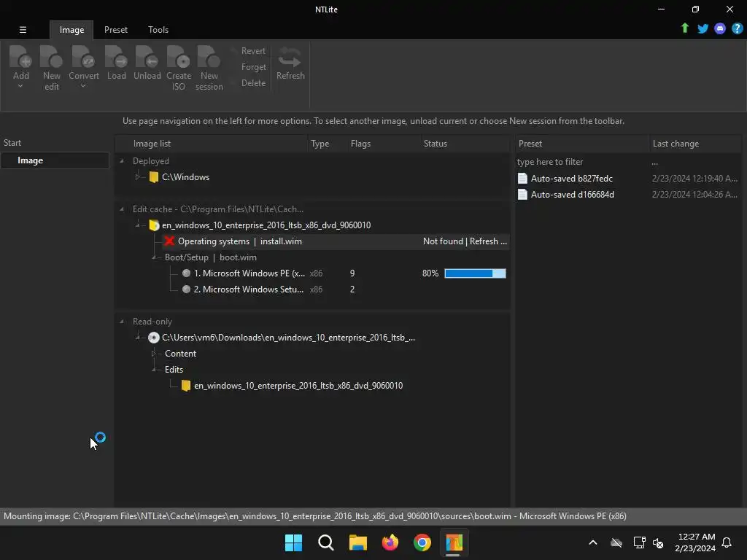
Task: Open the hamburger menu
Action: point(23,29)
